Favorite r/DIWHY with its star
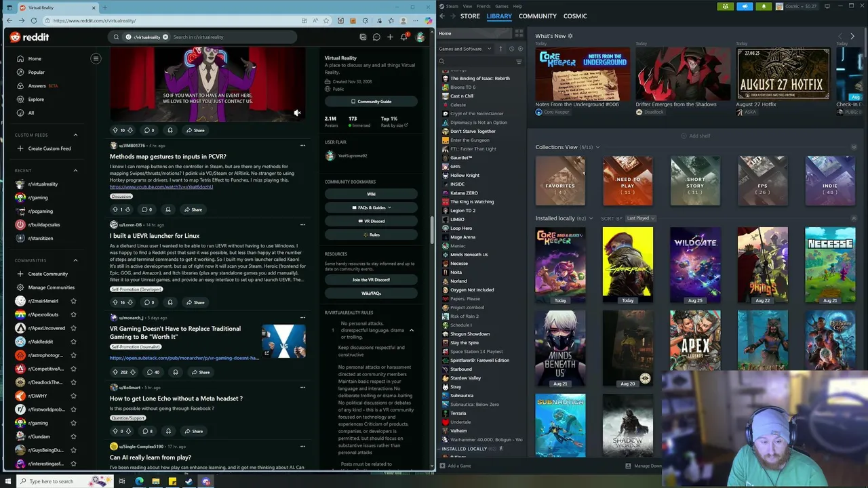 (x=73, y=396)
